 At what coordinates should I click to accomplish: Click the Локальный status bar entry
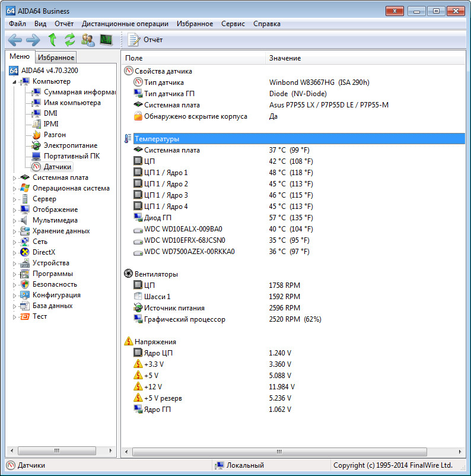click(x=240, y=465)
